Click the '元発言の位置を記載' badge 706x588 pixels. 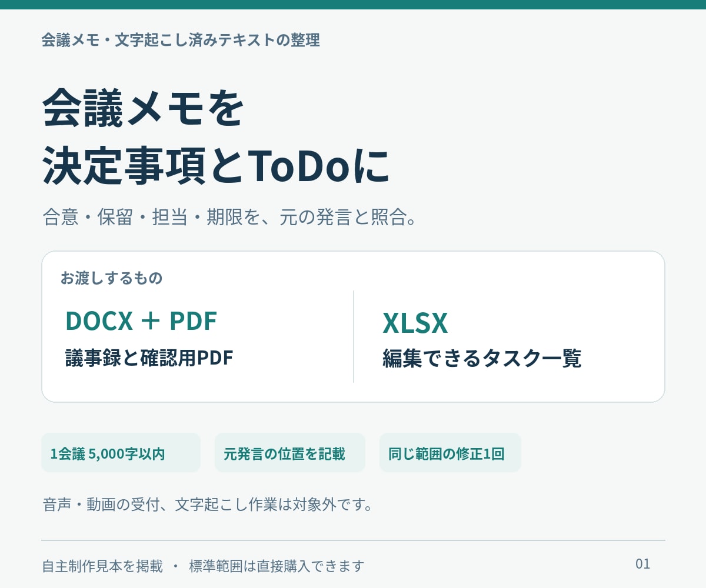coord(290,453)
